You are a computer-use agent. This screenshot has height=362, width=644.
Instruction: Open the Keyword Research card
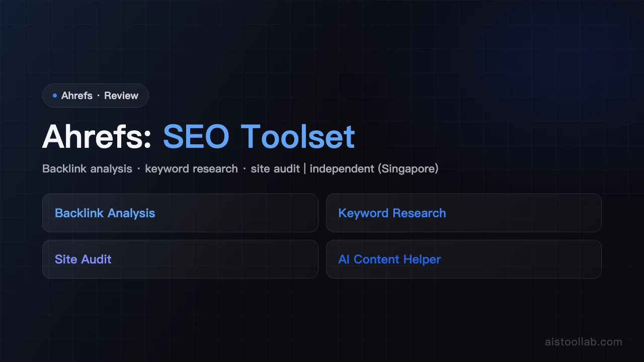[x=464, y=213]
